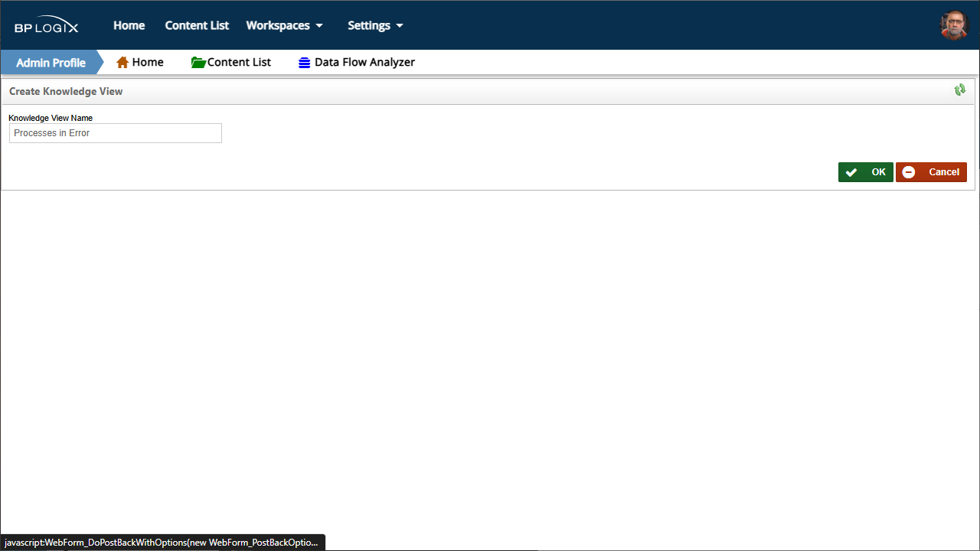Expand the Settings dropdown menu
The height and width of the screenshot is (551, 980).
(x=375, y=25)
